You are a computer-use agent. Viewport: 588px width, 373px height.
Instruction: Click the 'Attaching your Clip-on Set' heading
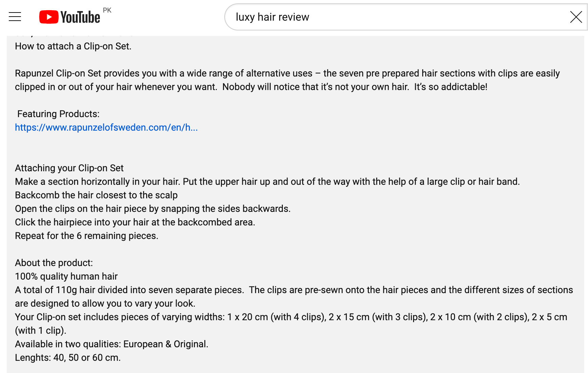pyautogui.click(x=69, y=168)
